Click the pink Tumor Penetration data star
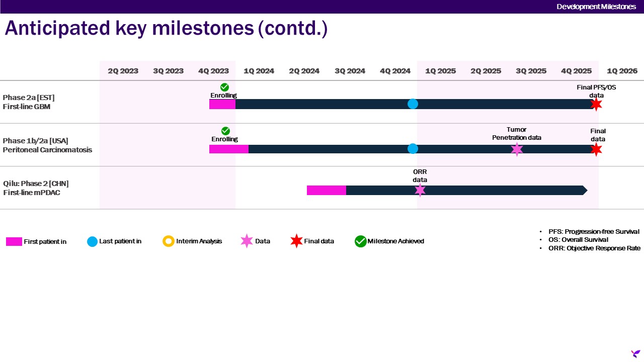The width and height of the screenshot is (644, 362). 517,149
